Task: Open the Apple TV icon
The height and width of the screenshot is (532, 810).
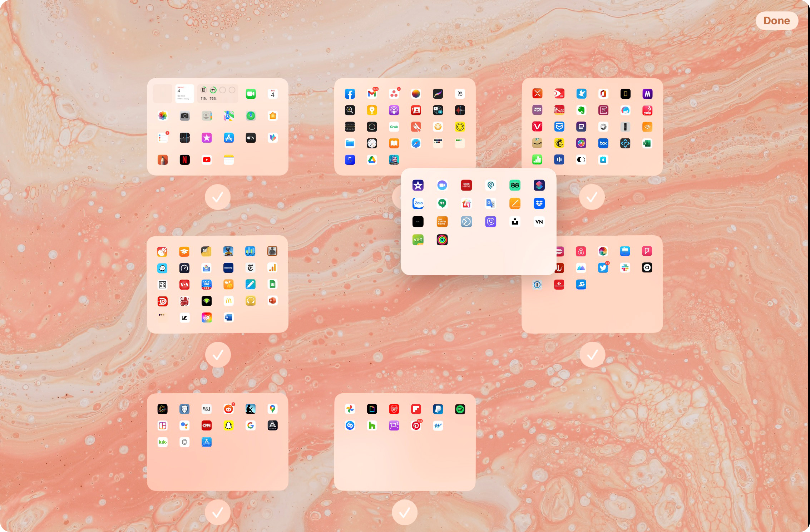Action: (251, 138)
